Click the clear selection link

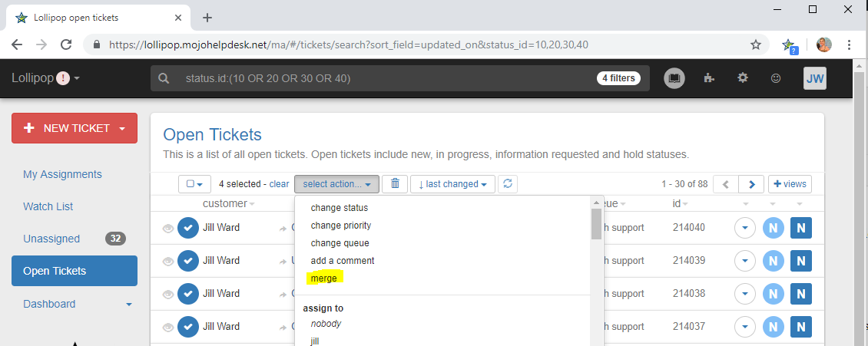279,184
